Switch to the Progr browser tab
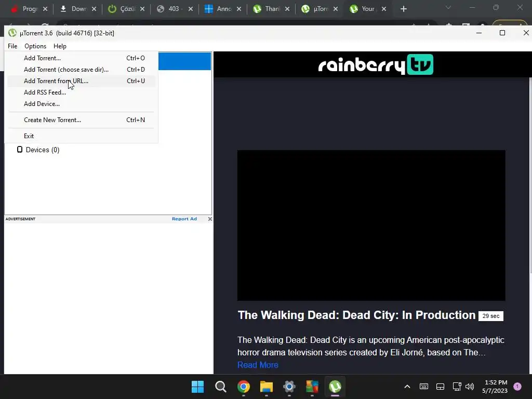532x399 pixels. tap(29, 9)
